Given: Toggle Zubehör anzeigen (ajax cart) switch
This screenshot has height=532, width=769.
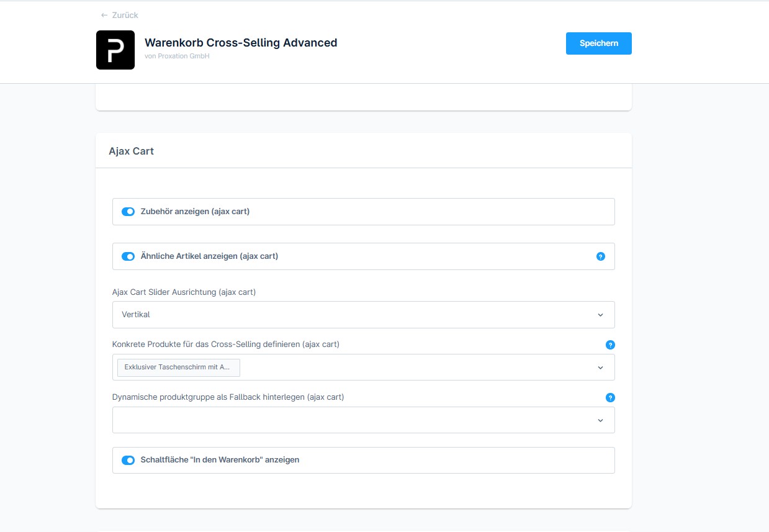Looking at the screenshot, I should [x=128, y=212].
